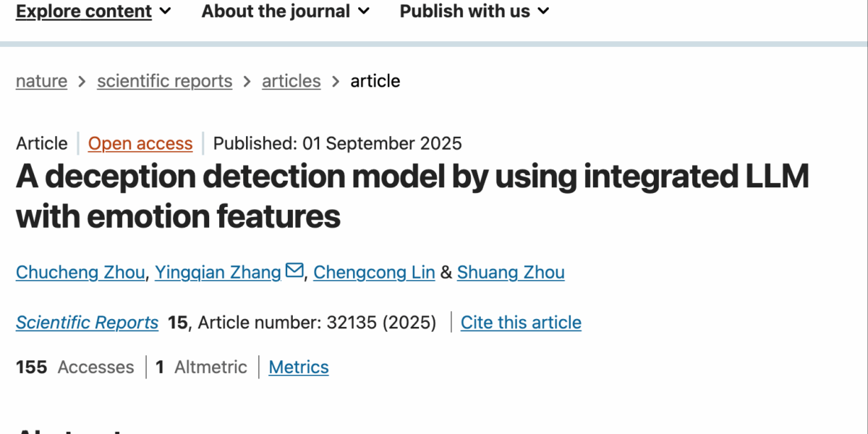
Task: Click the Scientific Reports journal link
Action: 87,322
